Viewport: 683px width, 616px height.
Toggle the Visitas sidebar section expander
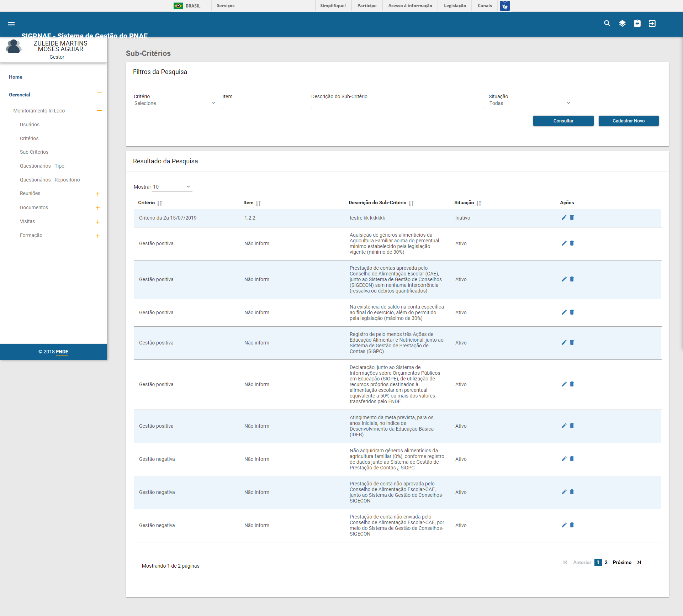click(x=98, y=221)
